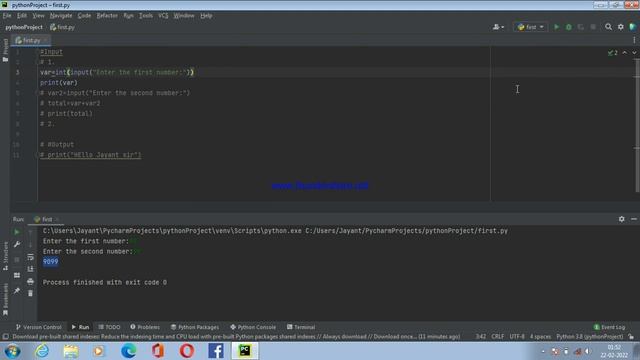Viewport: 640px width, 360px height.
Task: Click the Stop icon in the top toolbar
Action: [593, 27]
